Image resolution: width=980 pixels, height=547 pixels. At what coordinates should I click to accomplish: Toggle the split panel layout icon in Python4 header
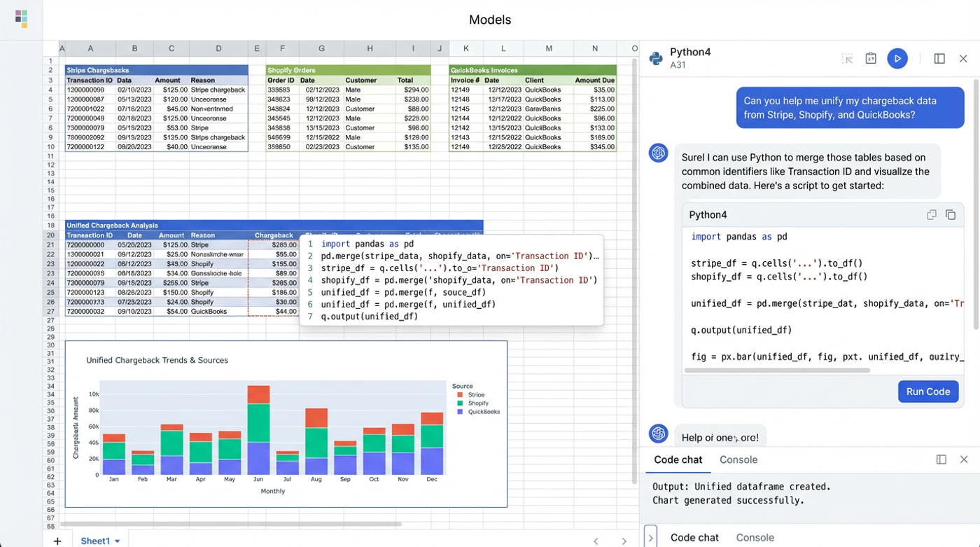click(x=939, y=59)
